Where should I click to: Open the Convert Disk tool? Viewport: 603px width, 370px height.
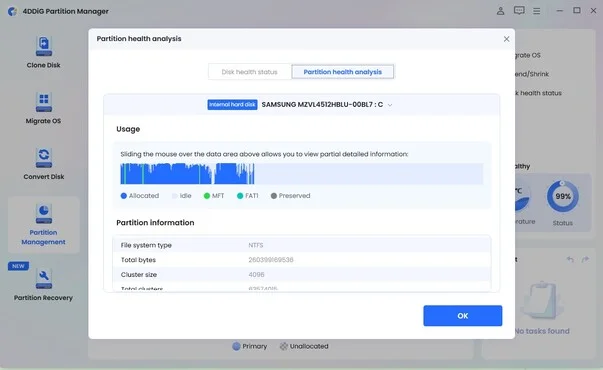(43, 164)
